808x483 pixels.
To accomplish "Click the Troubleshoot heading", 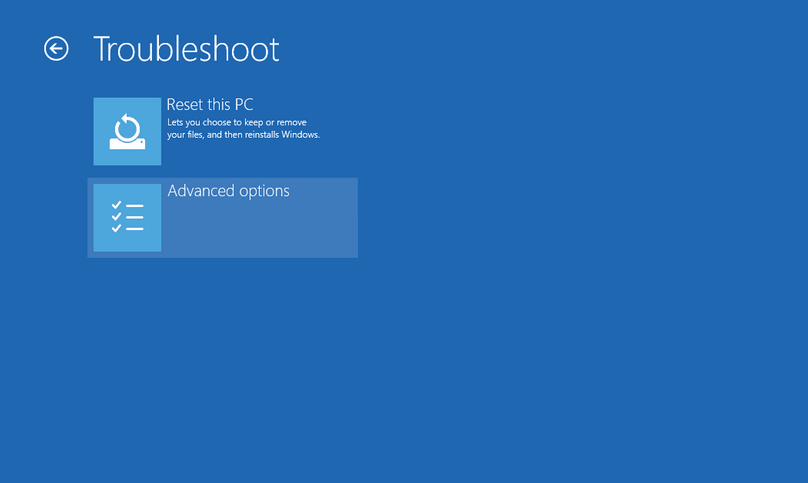I will pos(187,49).
